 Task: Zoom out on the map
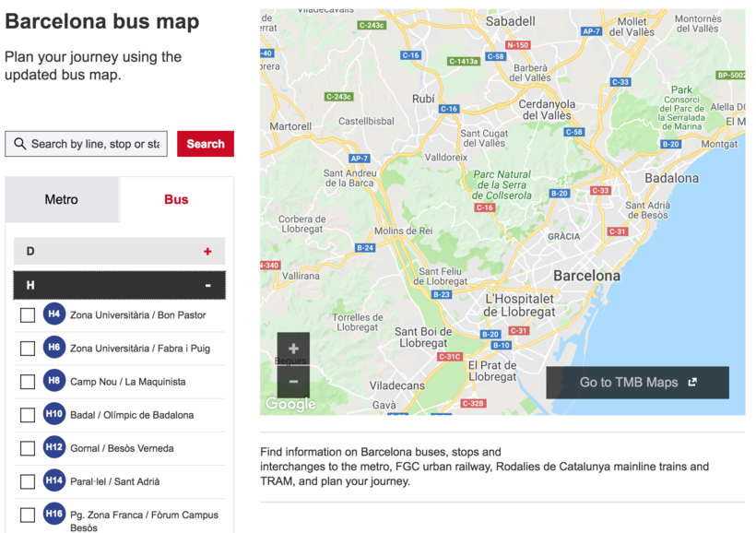click(293, 381)
